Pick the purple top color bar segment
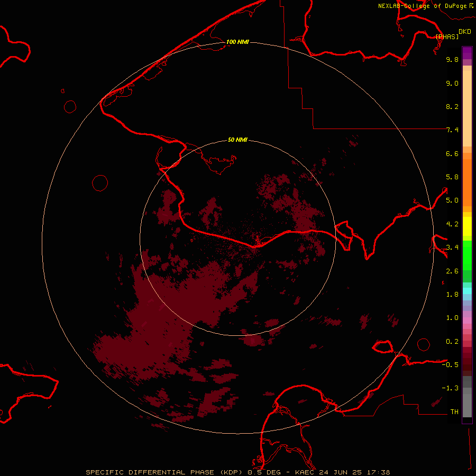Screen dimensions: 476x476 [x=467, y=53]
